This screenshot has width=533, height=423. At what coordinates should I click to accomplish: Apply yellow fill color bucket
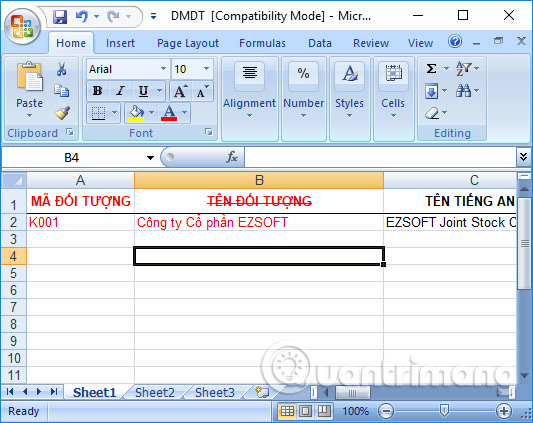point(136,113)
